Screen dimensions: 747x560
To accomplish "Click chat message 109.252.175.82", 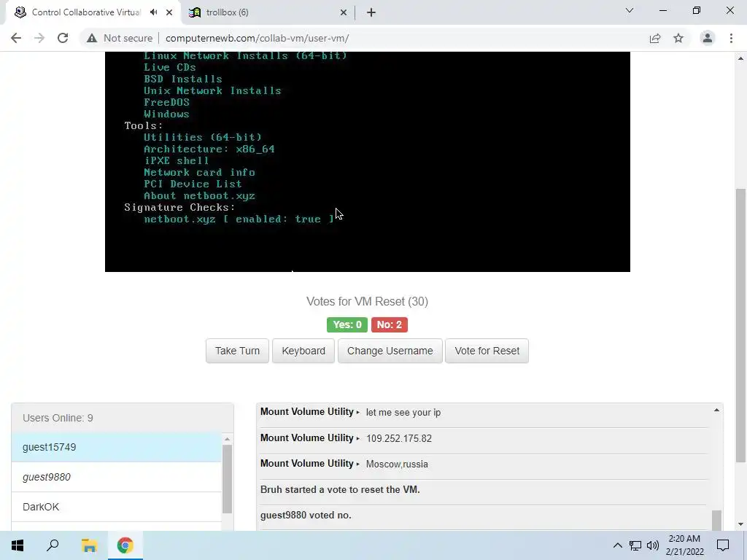I will [x=399, y=438].
